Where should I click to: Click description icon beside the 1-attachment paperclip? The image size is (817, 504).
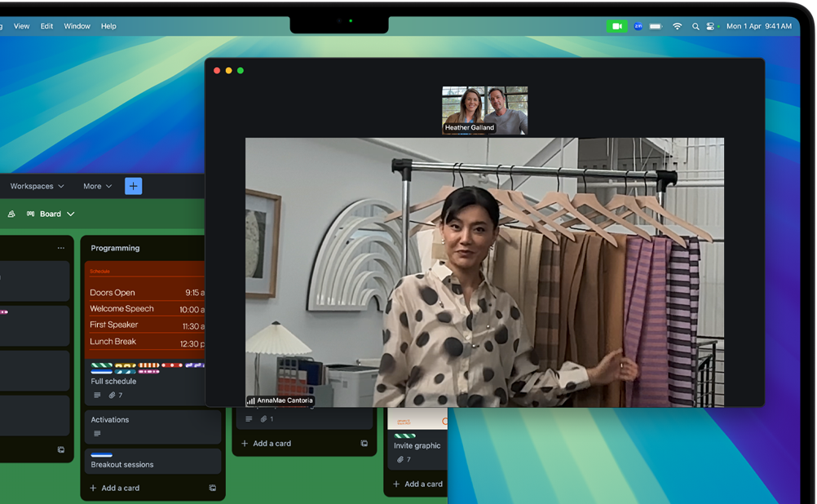point(249,418)
